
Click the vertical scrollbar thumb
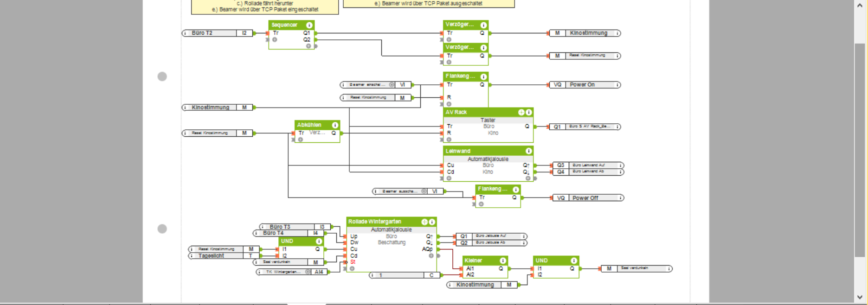click(x=860, y=150)
